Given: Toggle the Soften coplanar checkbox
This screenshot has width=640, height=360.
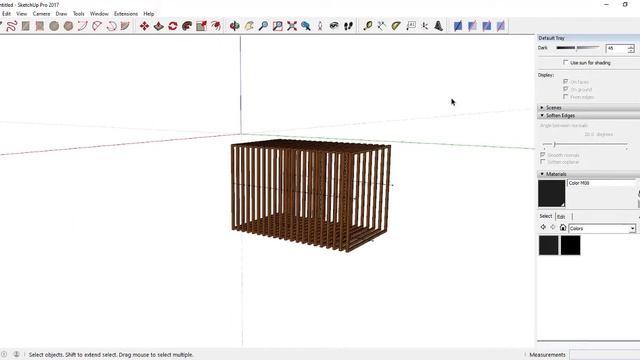Looking at the screenshot, I should (543, 162).
